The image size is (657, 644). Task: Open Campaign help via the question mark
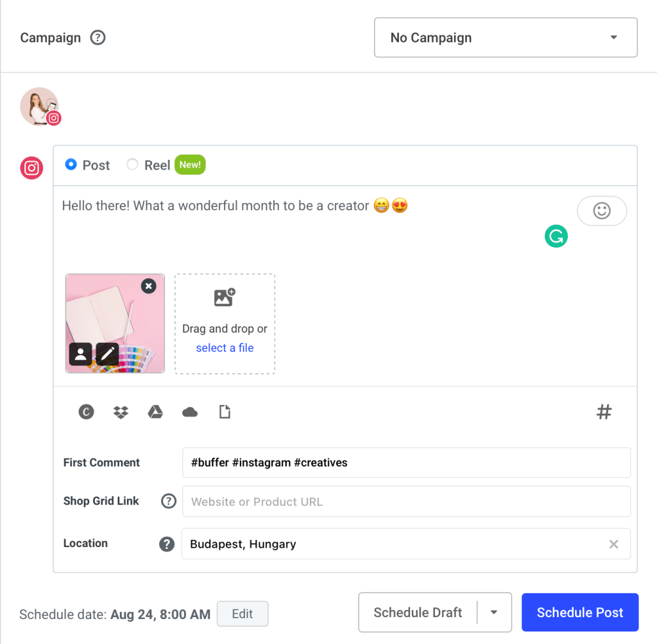98,38
